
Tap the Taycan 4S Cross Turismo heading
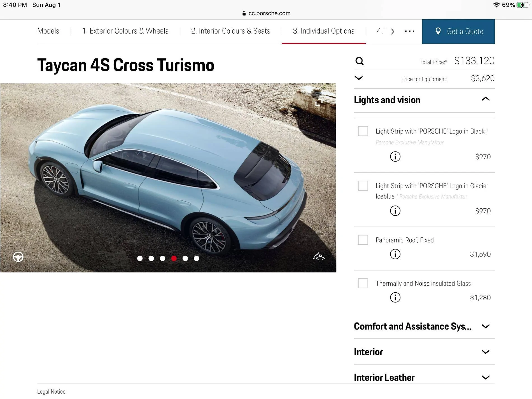coord(126,65)
